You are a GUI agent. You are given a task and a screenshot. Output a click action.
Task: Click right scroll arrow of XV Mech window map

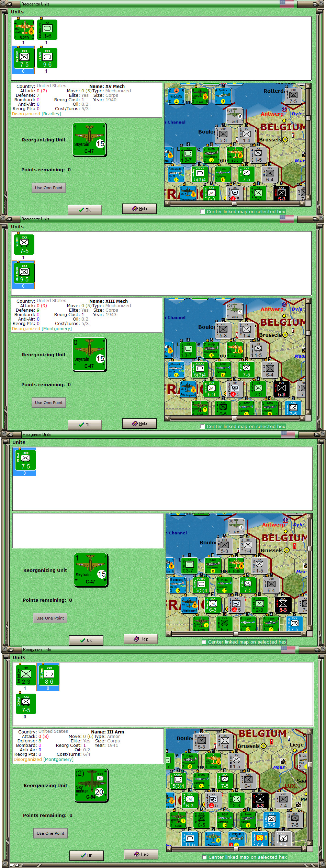tap(303, 203)
